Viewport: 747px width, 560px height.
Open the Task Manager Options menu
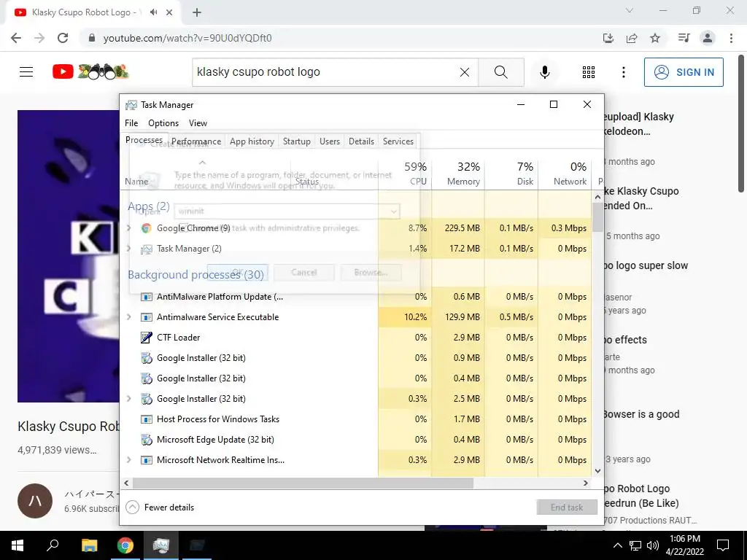click(x=163, y=122)
